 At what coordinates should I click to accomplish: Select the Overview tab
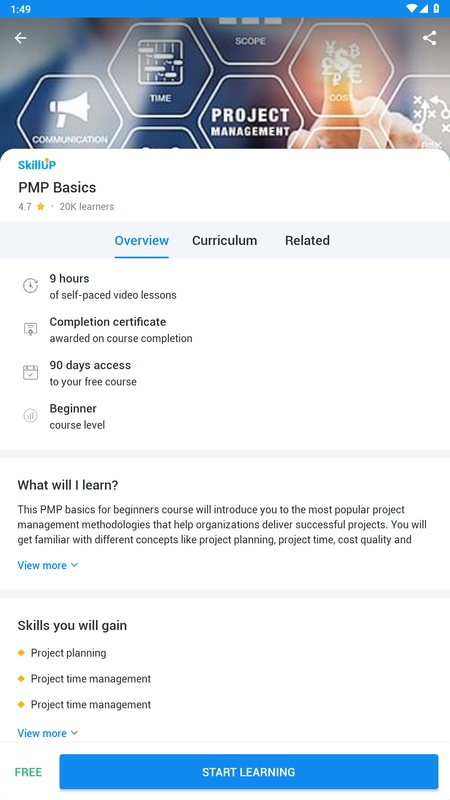tap(142, 240)
